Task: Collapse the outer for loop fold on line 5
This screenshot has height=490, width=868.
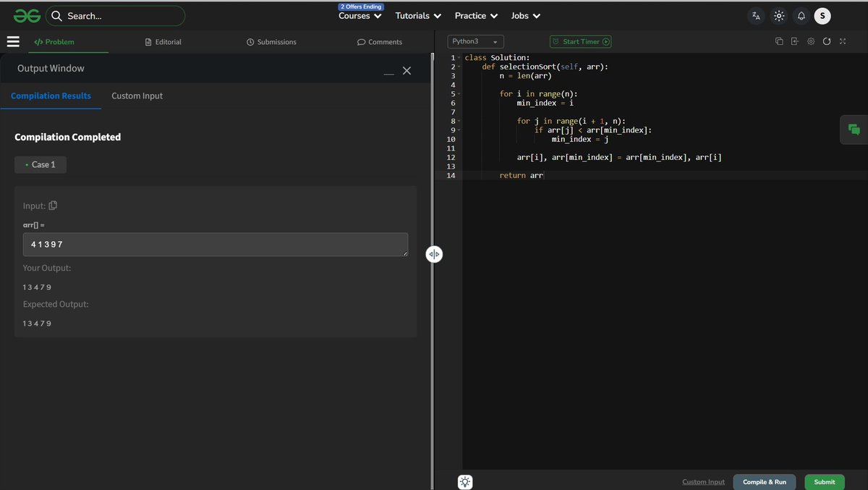Action: tap(459, 94)
